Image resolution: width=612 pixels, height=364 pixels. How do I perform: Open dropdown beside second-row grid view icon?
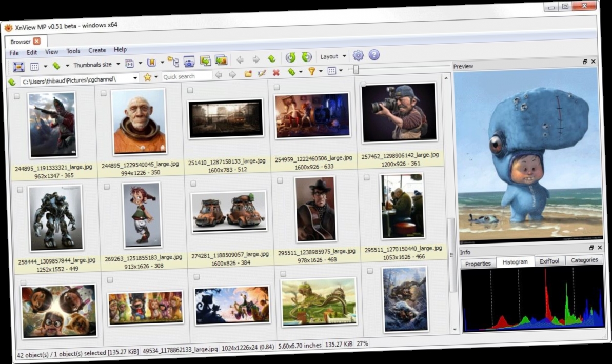click(x=341, y=70)
